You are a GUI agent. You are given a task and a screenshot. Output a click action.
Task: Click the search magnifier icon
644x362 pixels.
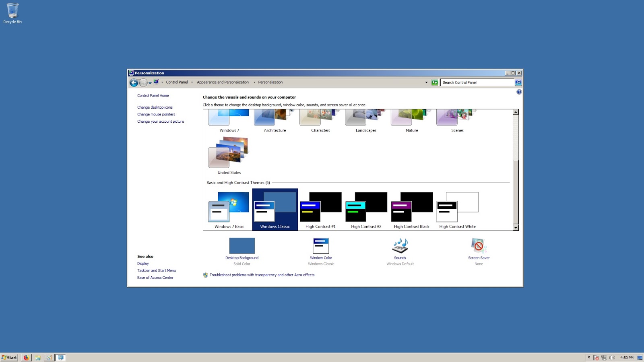coord(518,82)
